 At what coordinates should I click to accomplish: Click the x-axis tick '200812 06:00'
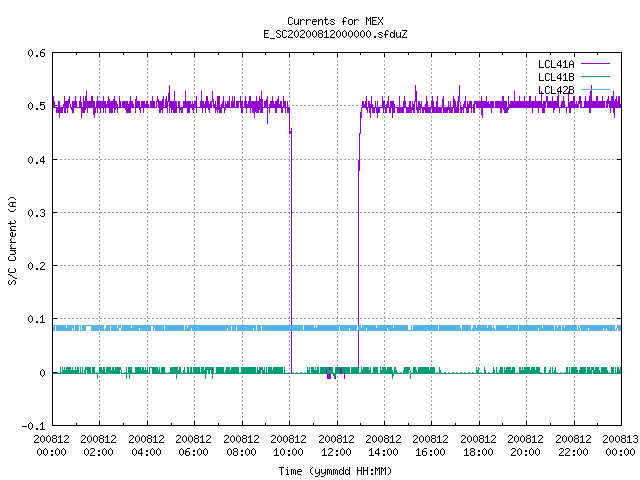[x=193, y=445]
